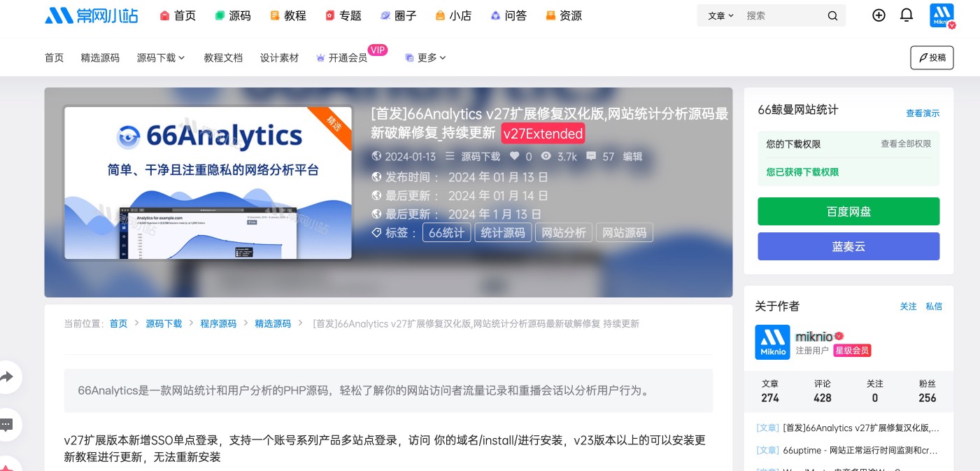Viewport: 980px width, 471px height.
Task: Click the 常网小站 site logo
Action: click(91, 15)
